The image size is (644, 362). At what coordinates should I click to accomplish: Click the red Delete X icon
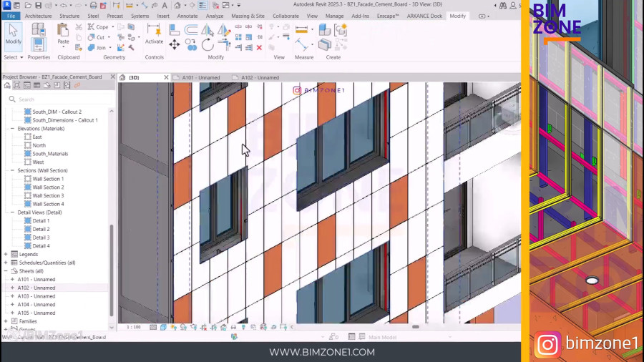(259, 48)
